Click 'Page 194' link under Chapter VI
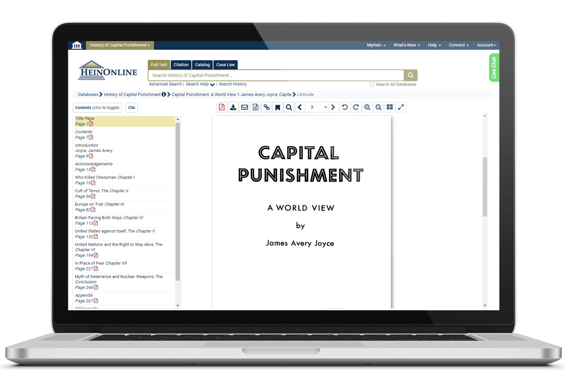This screenshot has width=565, height=392. (x=84, y=255)
